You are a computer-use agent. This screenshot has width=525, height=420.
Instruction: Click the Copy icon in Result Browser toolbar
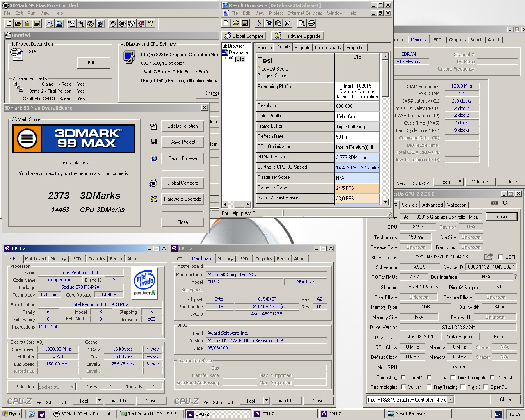click(269, 23)
